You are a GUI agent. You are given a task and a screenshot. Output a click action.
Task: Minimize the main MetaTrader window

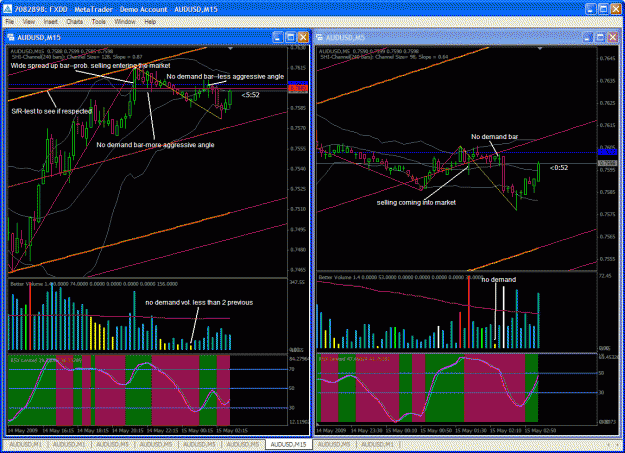(x=590, y=9)
